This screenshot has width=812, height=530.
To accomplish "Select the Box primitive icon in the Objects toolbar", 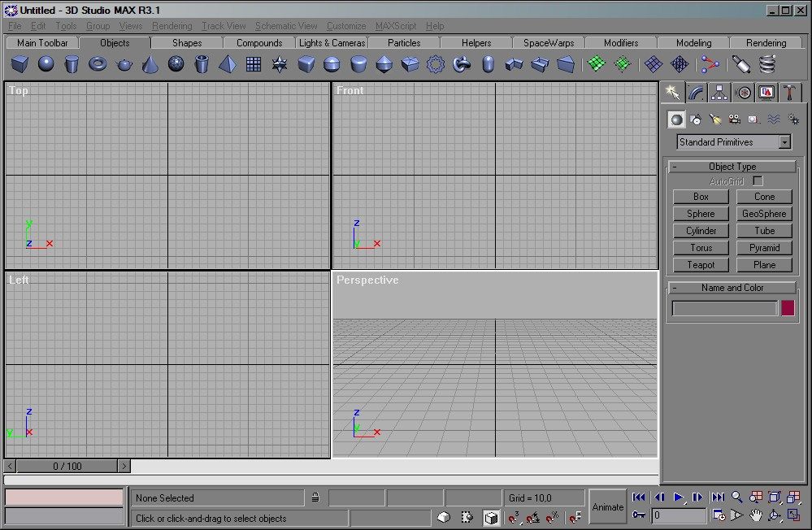I will (x=20, y=64).
